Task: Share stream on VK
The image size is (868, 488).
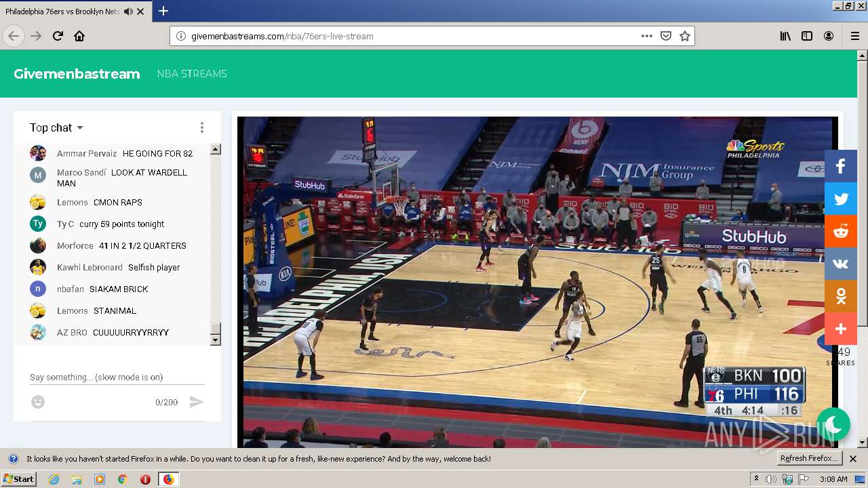Action: point(841,264)
